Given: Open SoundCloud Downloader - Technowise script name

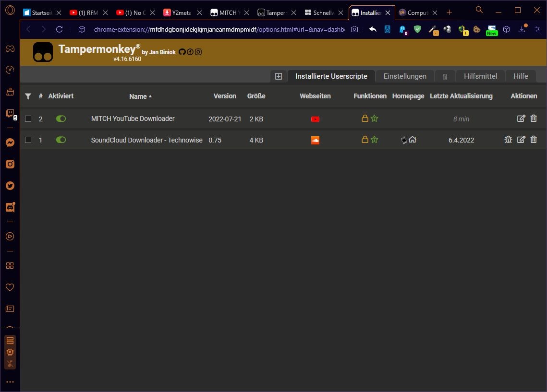Looking at the screenshot, I should click(146, 140).
